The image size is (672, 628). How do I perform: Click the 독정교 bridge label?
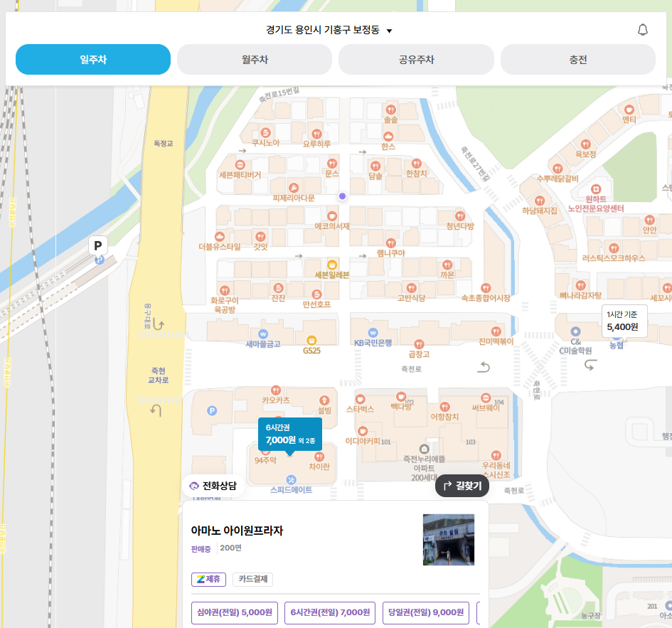[164, 143]
